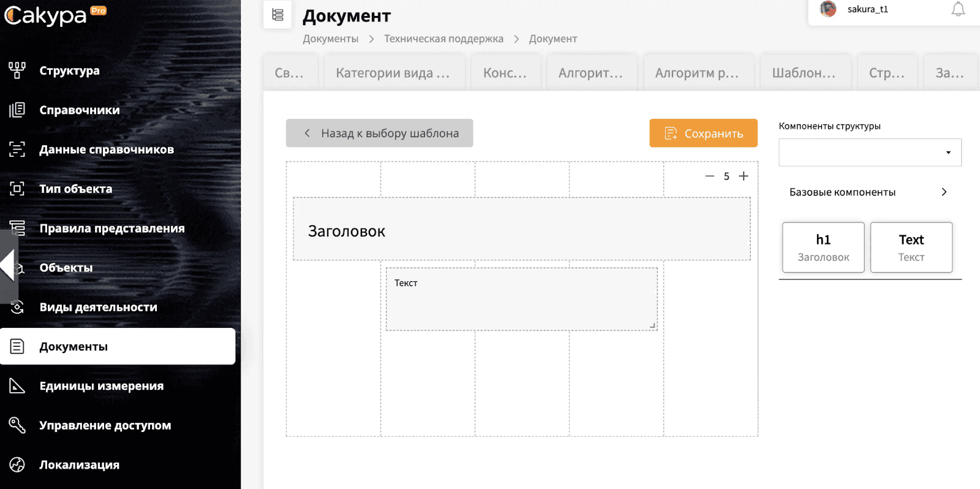Click the Техническая поддержка breadcrumb link

pos(443,39)
